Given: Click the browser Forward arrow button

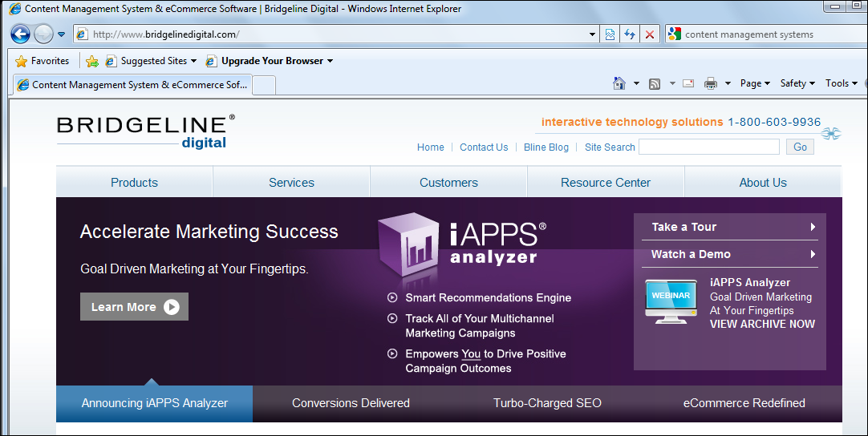Looking at the screenshot, I should [44, 34].
